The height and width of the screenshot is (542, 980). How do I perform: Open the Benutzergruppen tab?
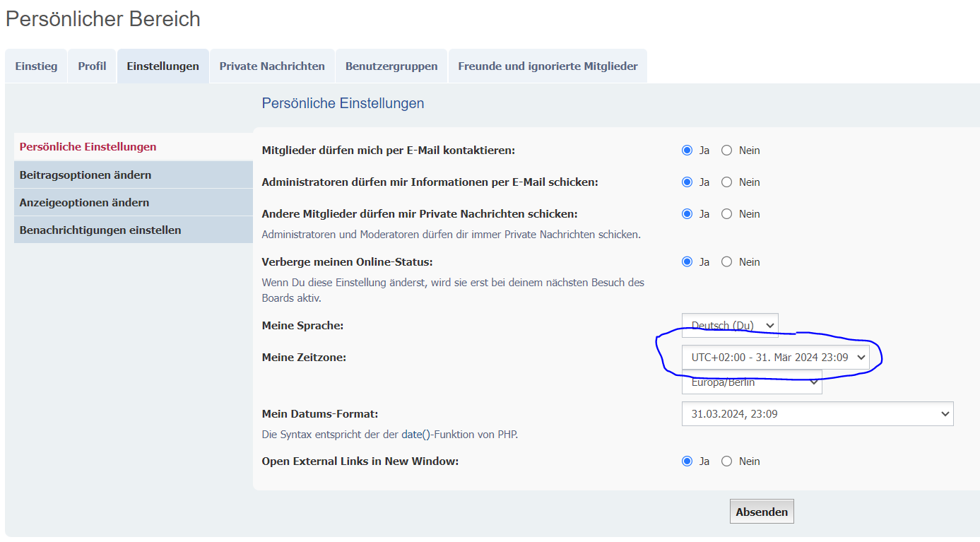tap(391, 66)
